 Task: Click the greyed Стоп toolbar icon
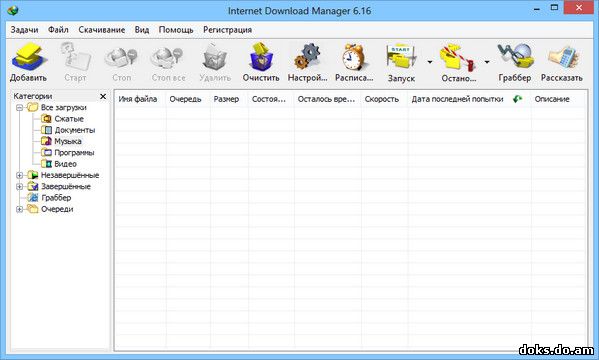(121, 57)
